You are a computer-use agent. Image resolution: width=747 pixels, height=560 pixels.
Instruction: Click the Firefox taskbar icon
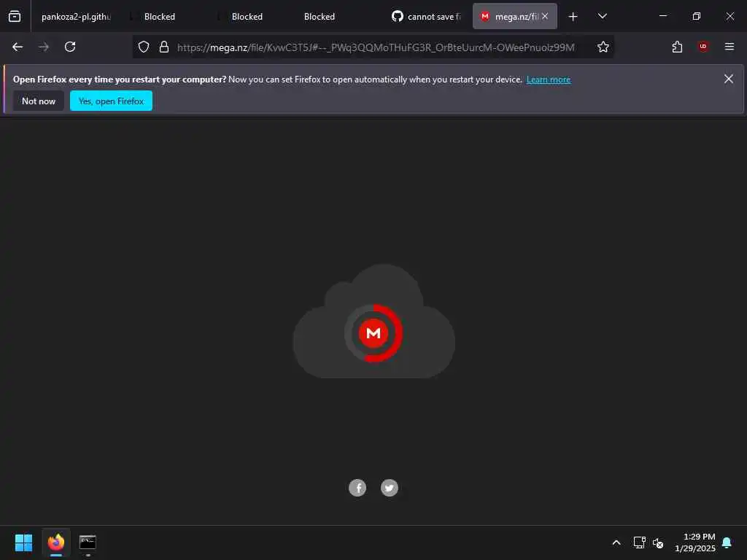click(x=55, y=542)
